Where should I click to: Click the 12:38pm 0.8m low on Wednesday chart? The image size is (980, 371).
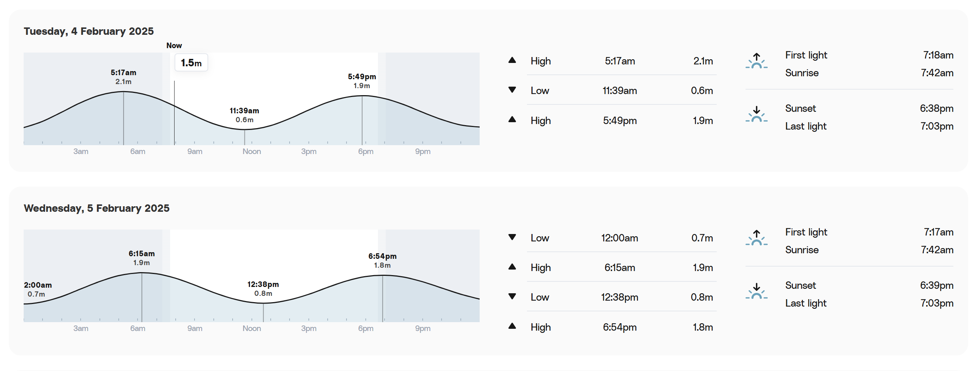click(x=263, y=289)
